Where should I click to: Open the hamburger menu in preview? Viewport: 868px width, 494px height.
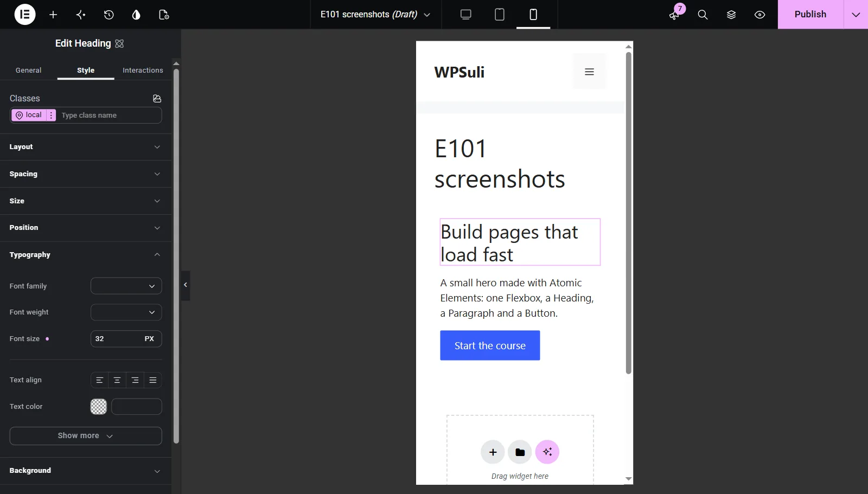click(589, 72)
